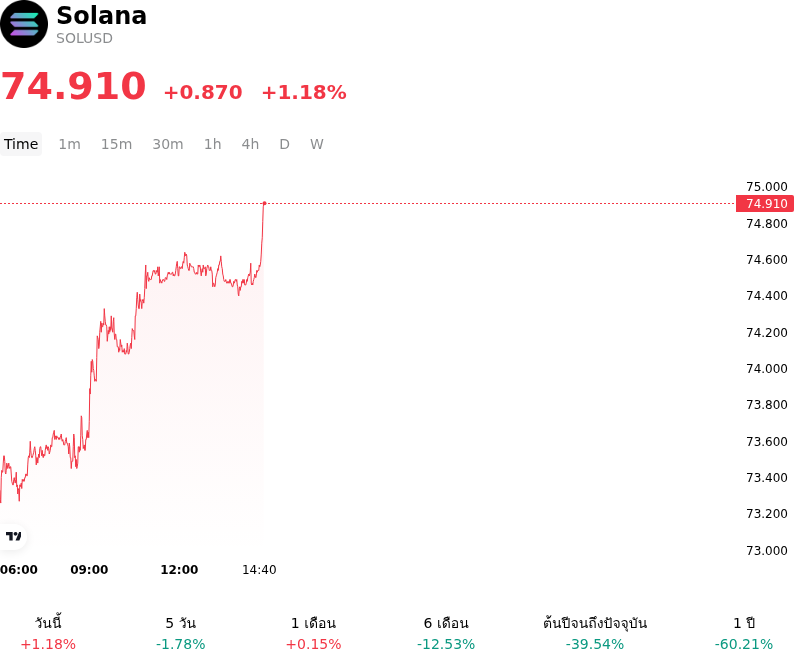The height and width of the screenshot is (664, 800).
Task: Open the TradingView logo badge
Action: pyautogui.click(x=13, y=536)
